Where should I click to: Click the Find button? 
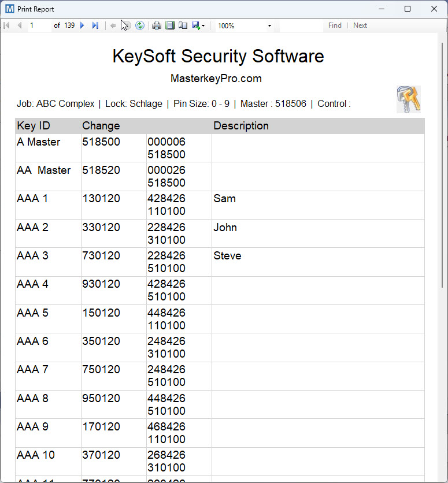click(335, 25)
